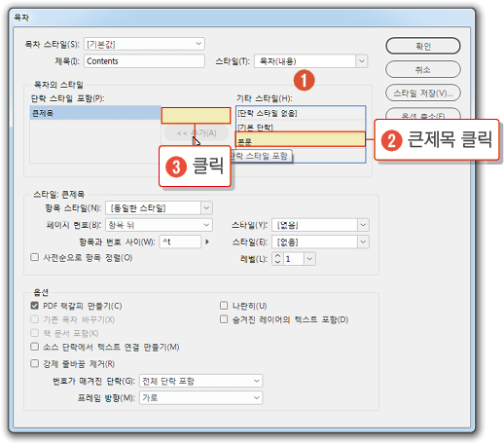Open the 스타일(T) 목차(내용) dropdown
Screen dimensions: 504x445
[x=310, y=61]
